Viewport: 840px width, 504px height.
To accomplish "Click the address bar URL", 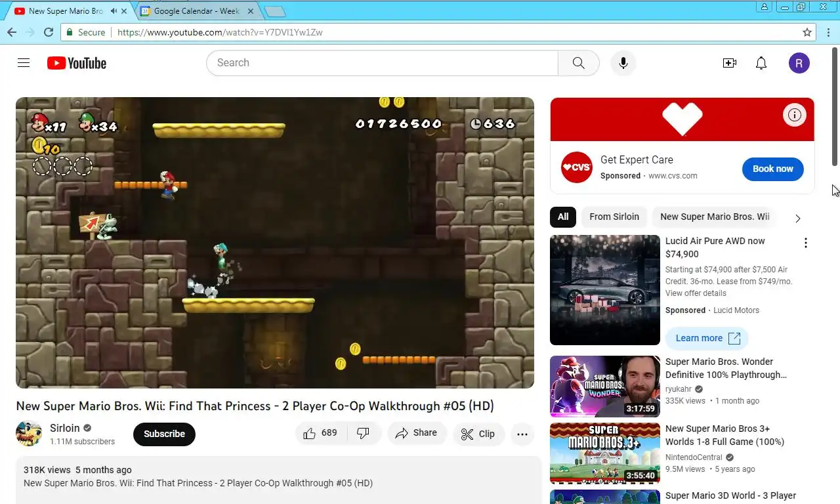I will click(220, 32).
